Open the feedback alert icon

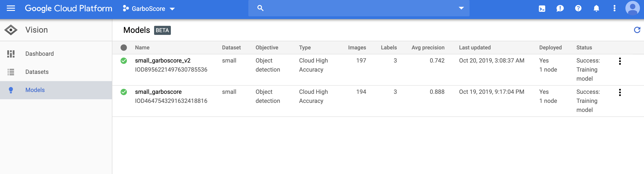pos(560,9)
